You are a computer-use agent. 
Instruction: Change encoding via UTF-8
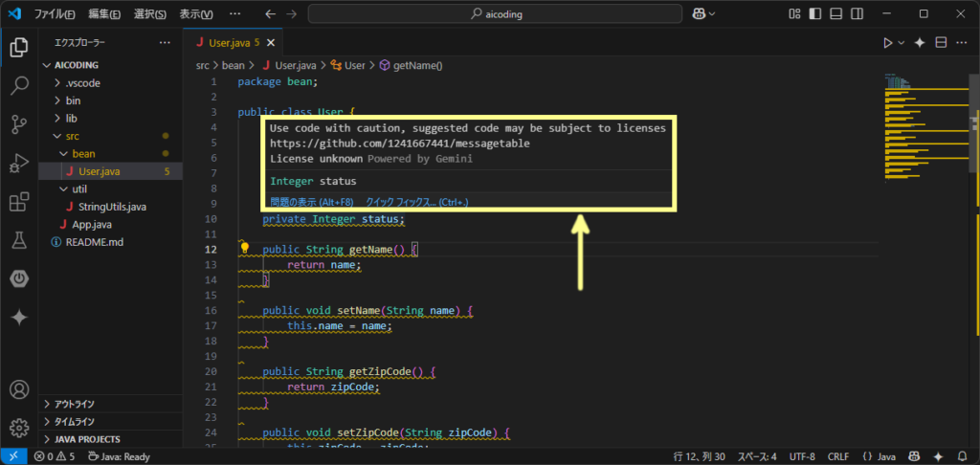click(x=802, y=457)
